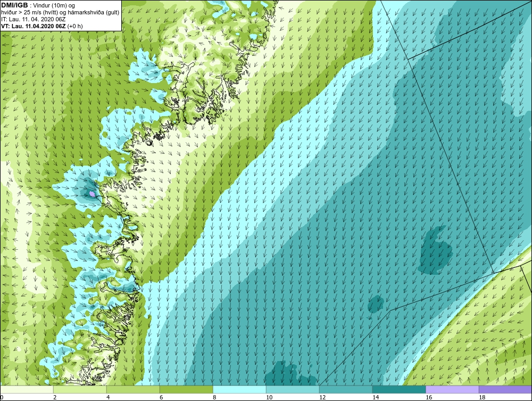Click the legend scale label '14'
This screenshot has height=401, width=532.
click(376, 397)
